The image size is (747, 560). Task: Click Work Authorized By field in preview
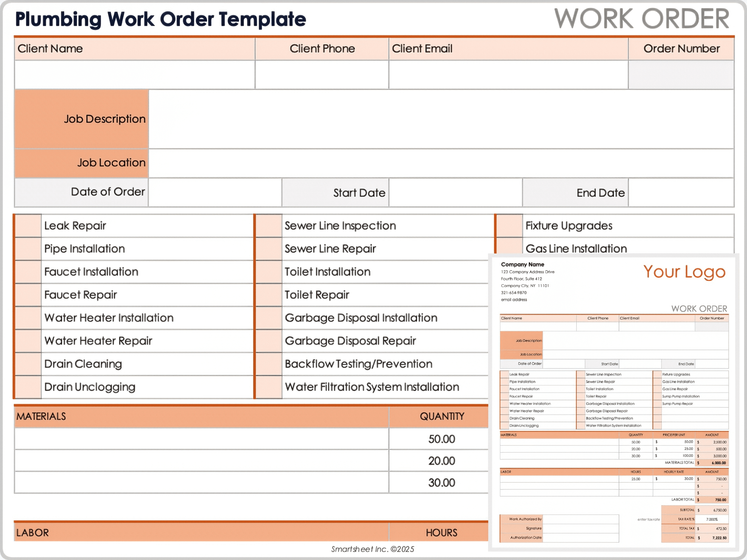[x=581, y=519]
